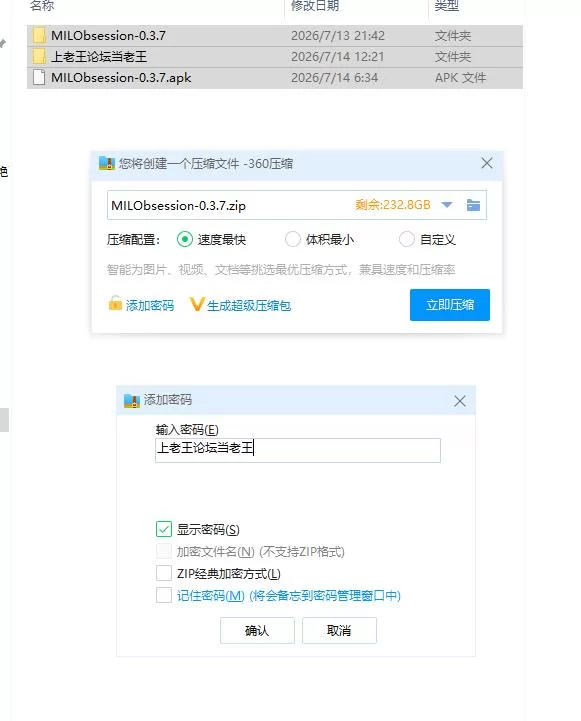581x721 pixels.
Task: Choose the 体积最小 compression option
Action: pos(292,239)
